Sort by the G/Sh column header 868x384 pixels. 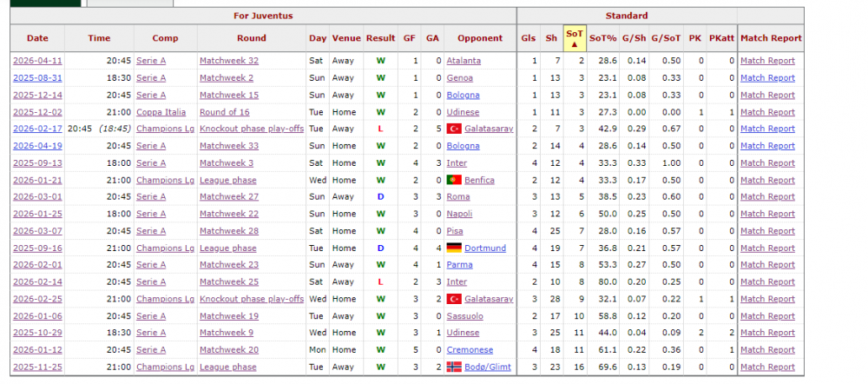pos(635,38)
